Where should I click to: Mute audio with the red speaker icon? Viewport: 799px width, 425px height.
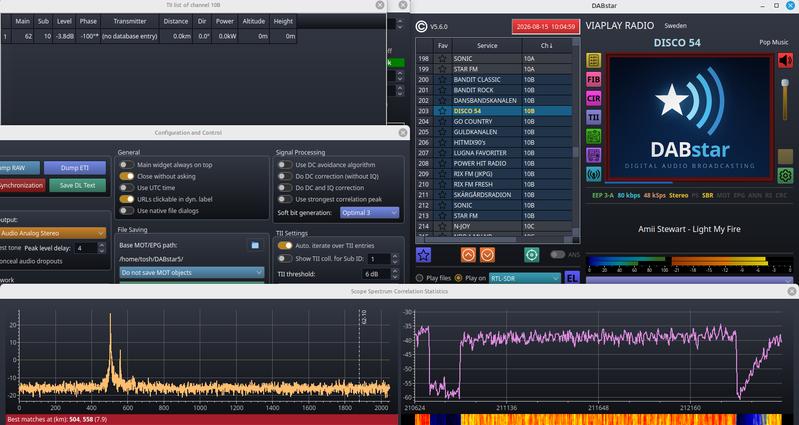(x=785, y=60)
